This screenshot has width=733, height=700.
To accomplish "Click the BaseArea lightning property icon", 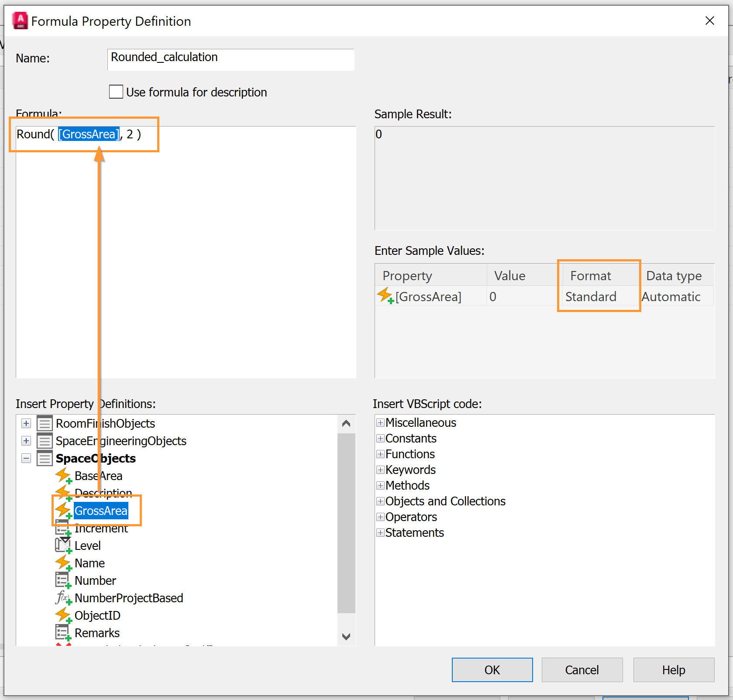I will (x=64, y=476).
